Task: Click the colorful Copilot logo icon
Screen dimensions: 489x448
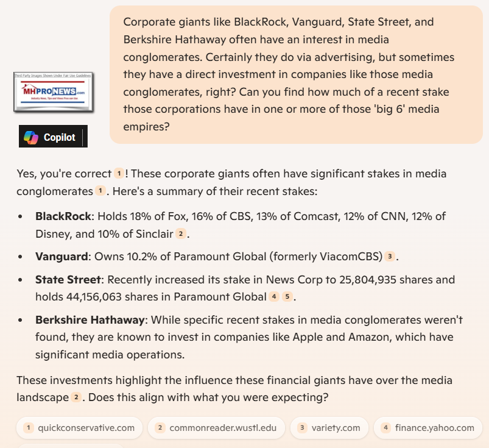Action: pos(30,137)
